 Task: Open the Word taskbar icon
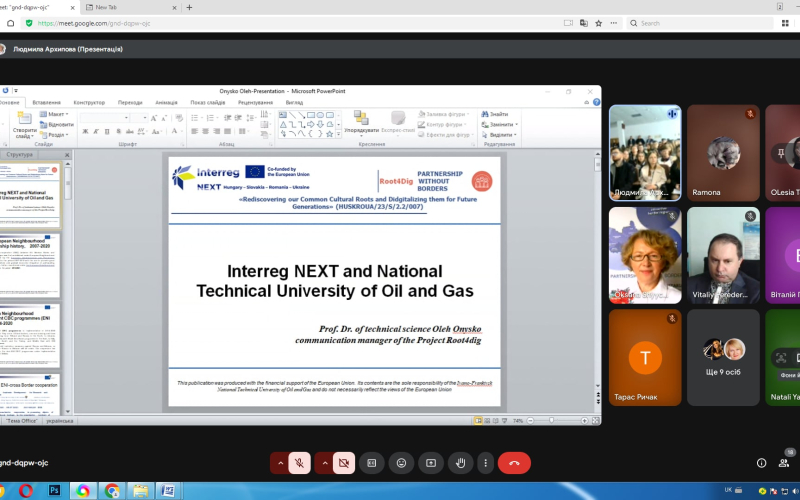coord(168,491)
